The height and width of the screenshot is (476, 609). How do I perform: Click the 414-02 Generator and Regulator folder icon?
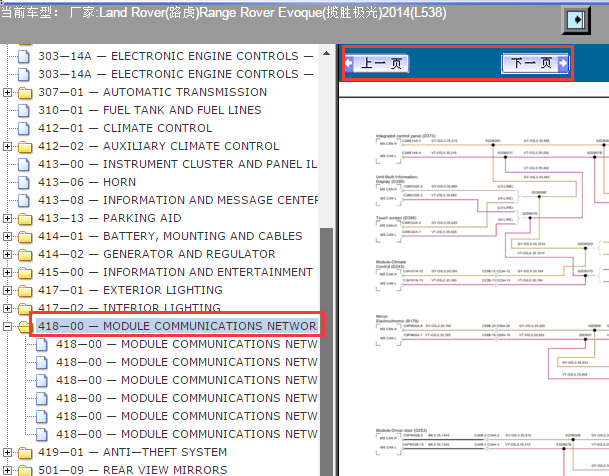(x=25, y=255)
